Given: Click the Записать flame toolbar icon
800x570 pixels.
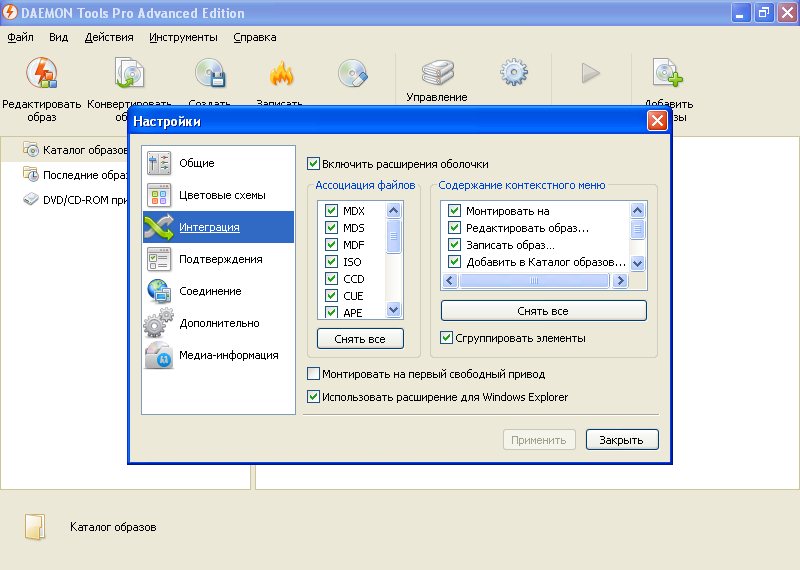Looking at the screenshot, I should (x=281, y=74).
